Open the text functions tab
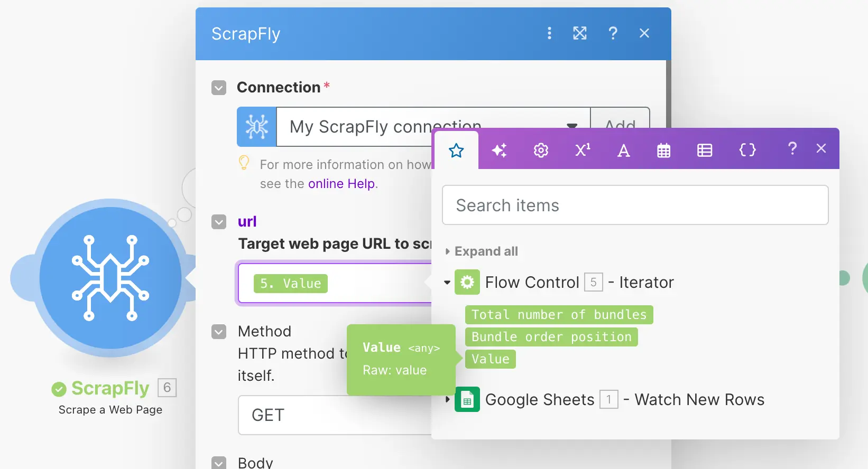 point(624,151)
